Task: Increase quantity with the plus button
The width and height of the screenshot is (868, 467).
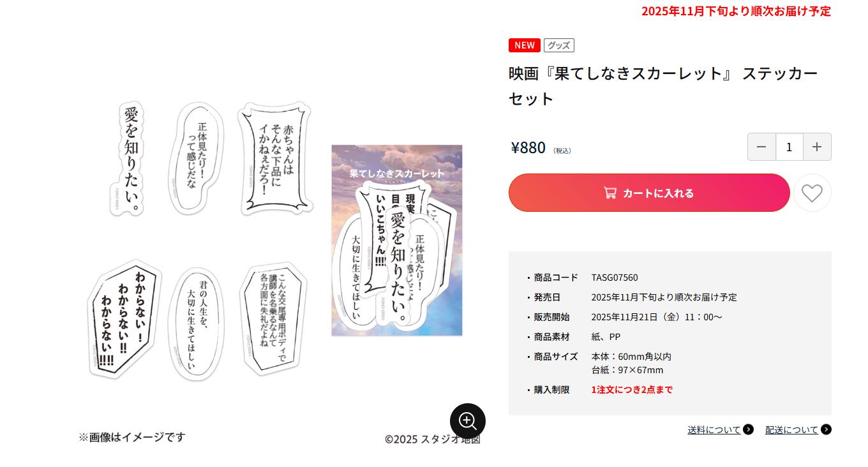Action: pos(817,147)
